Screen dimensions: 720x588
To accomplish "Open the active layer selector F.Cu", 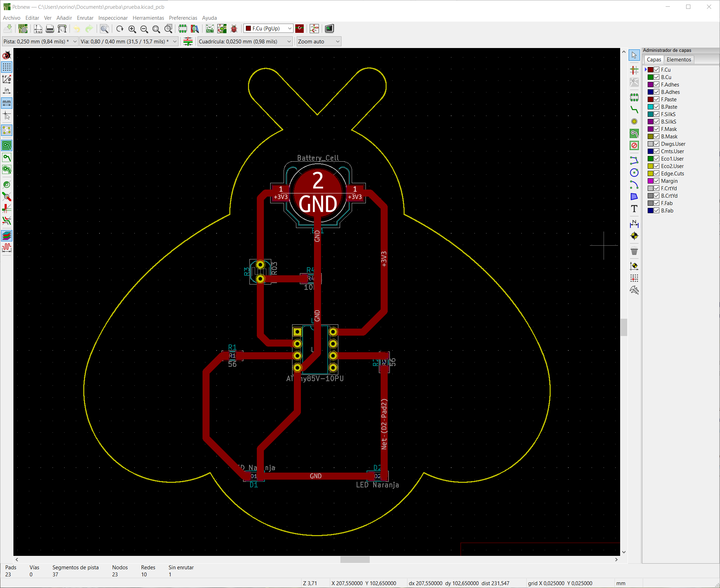I will (x=268, y=28).
